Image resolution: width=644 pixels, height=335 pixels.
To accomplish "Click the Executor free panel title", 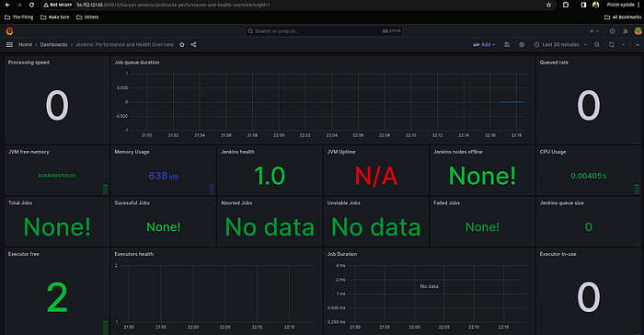I will click(x=24, y=254).
